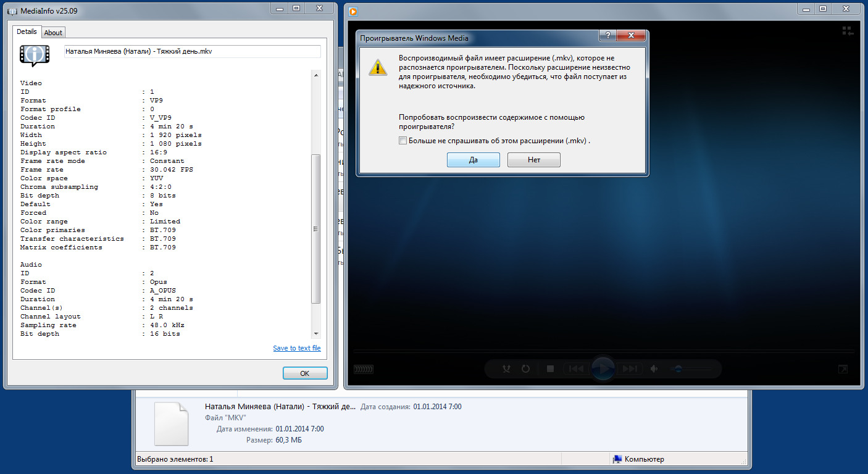Select the Details tab in MediaInfo
This screenshot has width=868, height=474.
click(x=27, y=31)
